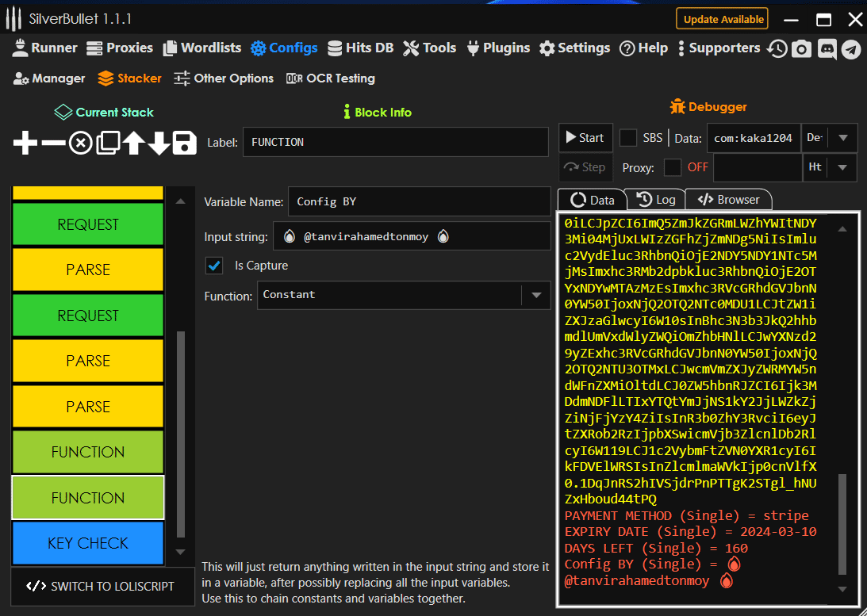
Task: Click the circled X disable block icon
Action: pos(80,143)
